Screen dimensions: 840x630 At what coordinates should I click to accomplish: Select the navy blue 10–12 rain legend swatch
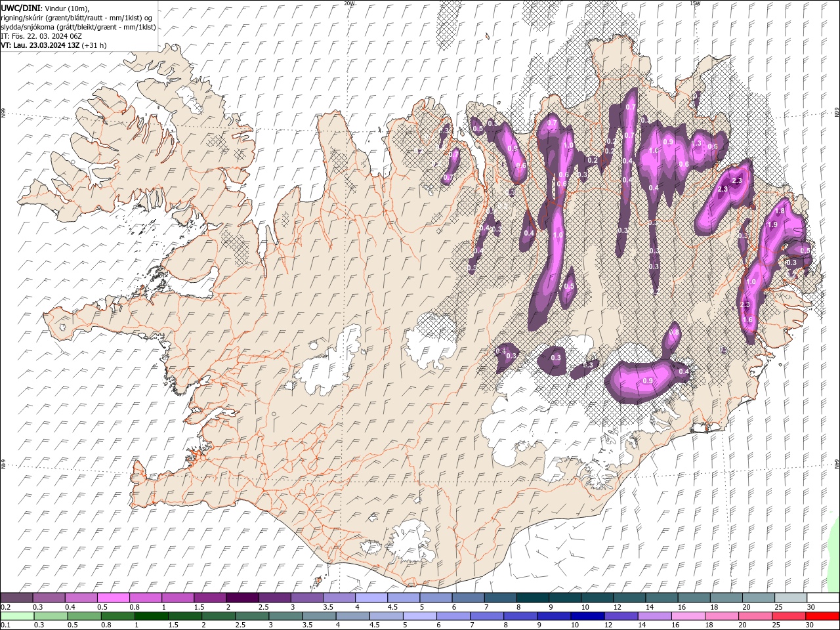[587, 616]
